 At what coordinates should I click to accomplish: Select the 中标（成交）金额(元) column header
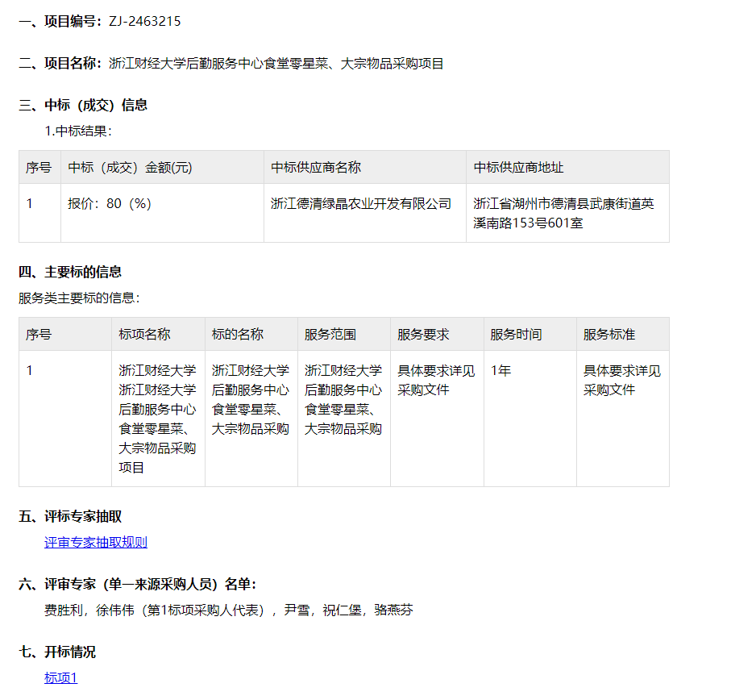click(x=130, y=168)
